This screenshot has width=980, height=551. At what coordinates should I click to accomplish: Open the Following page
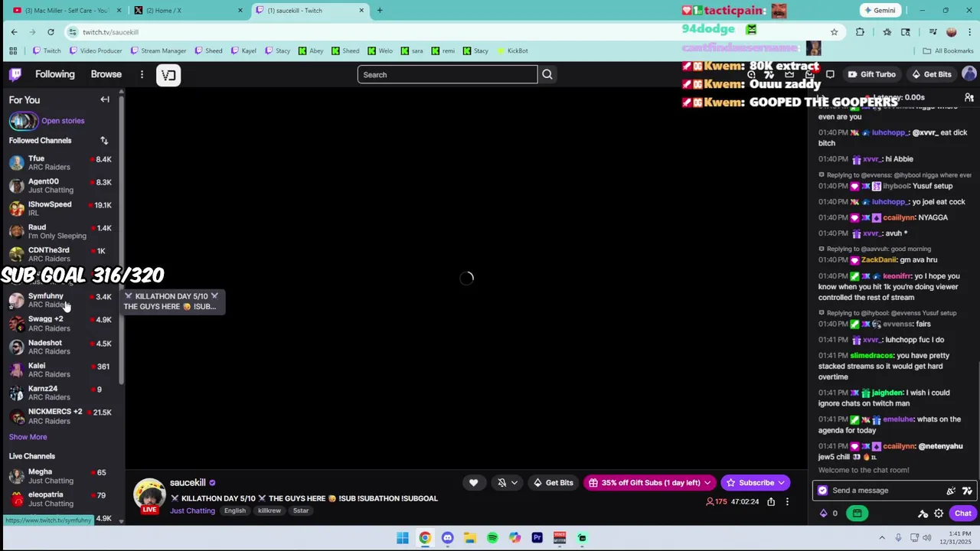coord(54,74)
